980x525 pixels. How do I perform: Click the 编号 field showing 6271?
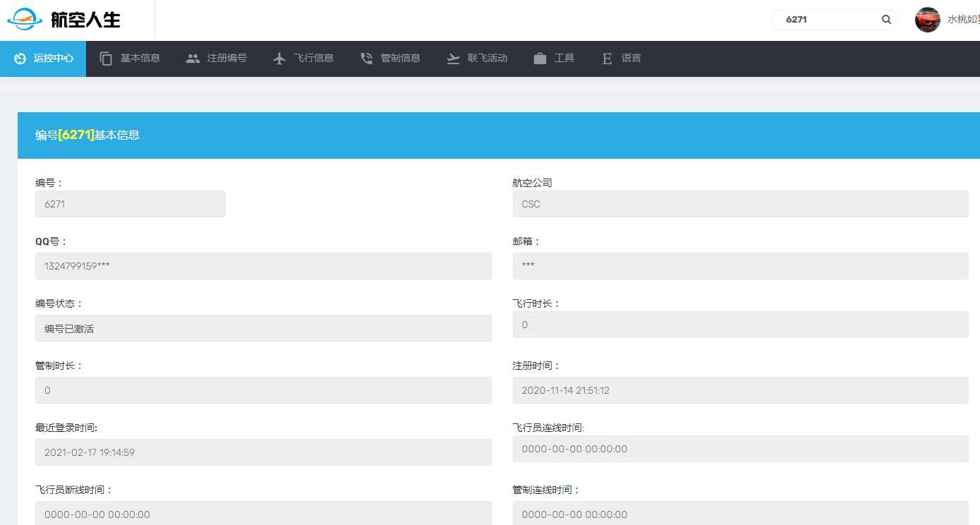coord(131,204)
